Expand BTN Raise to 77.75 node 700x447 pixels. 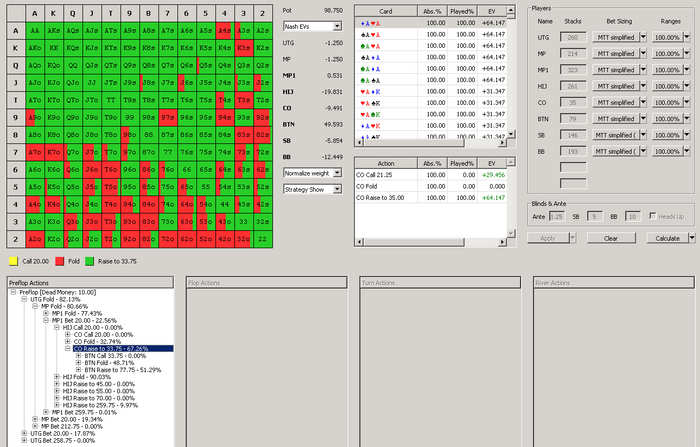point(79,370)
